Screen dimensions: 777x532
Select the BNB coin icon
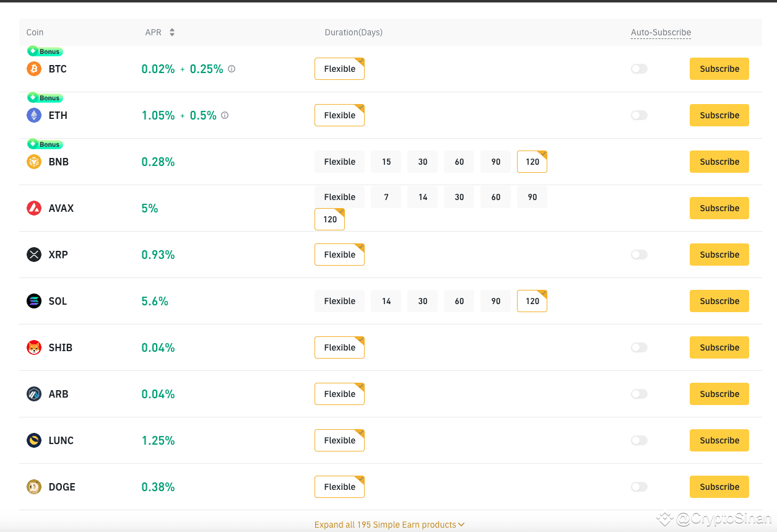point(33,162)
